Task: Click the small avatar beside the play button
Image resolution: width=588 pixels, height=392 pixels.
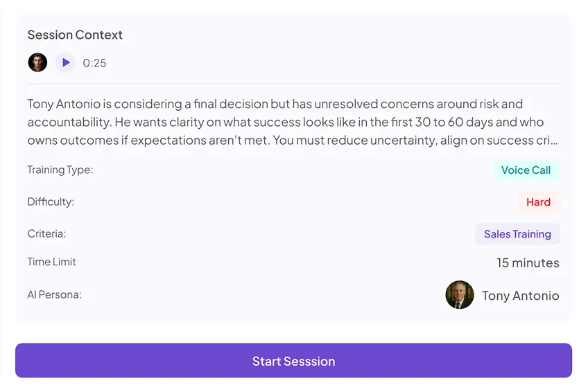Action: [37, 62]
